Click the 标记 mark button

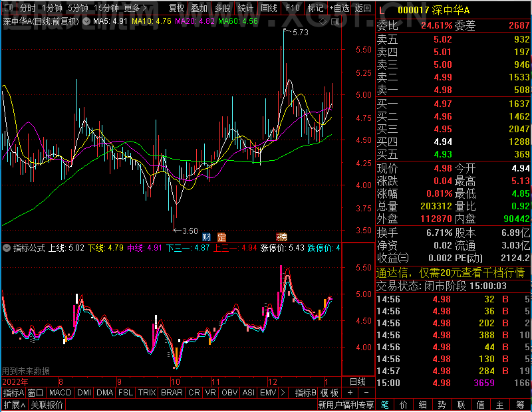tap(315, 8)
